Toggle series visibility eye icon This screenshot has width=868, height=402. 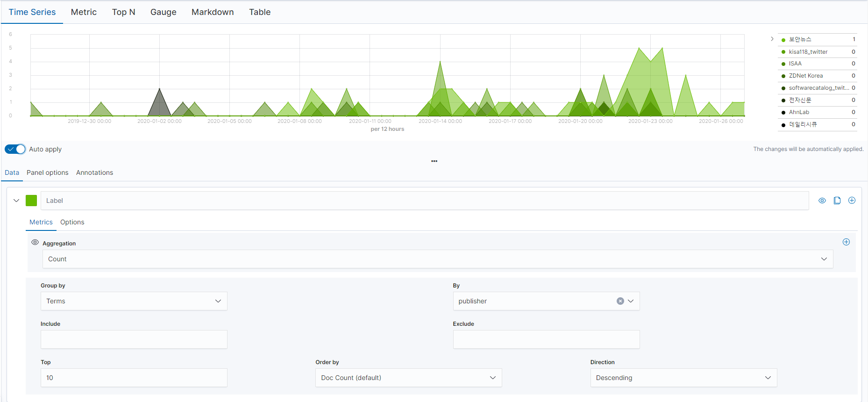tap(822, 201)
